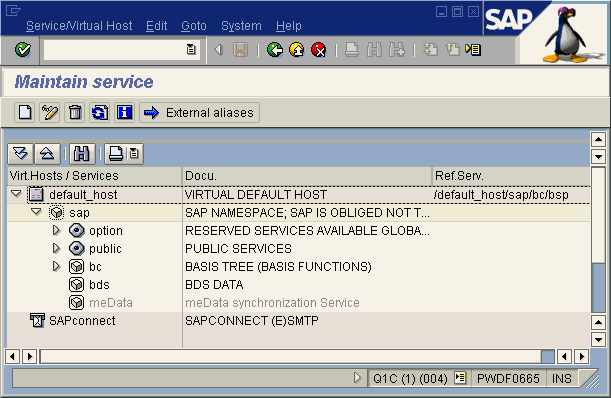Screen dimensions: 611x398
Task: Select the default_host tree item
Action: click(83, 195)
